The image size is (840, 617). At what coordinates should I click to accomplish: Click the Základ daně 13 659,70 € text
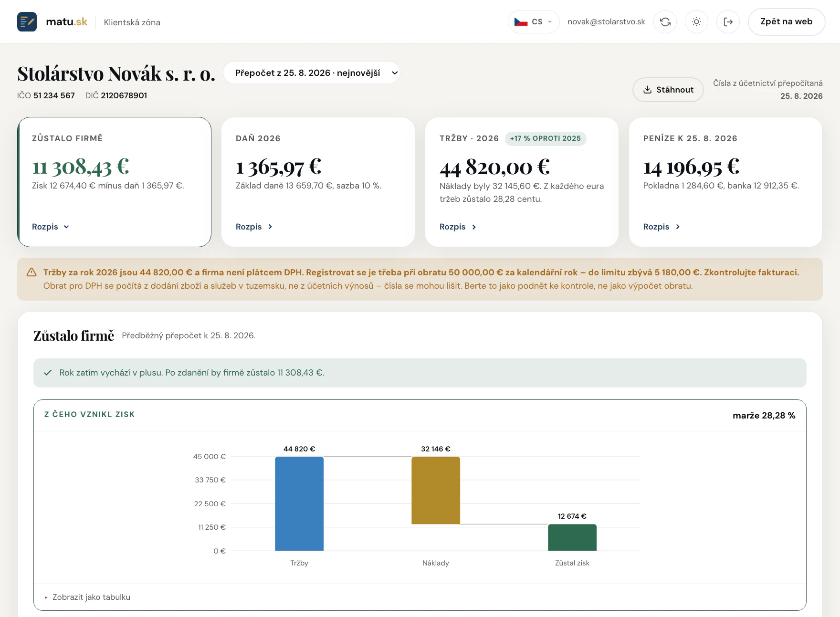coord(308,186)
